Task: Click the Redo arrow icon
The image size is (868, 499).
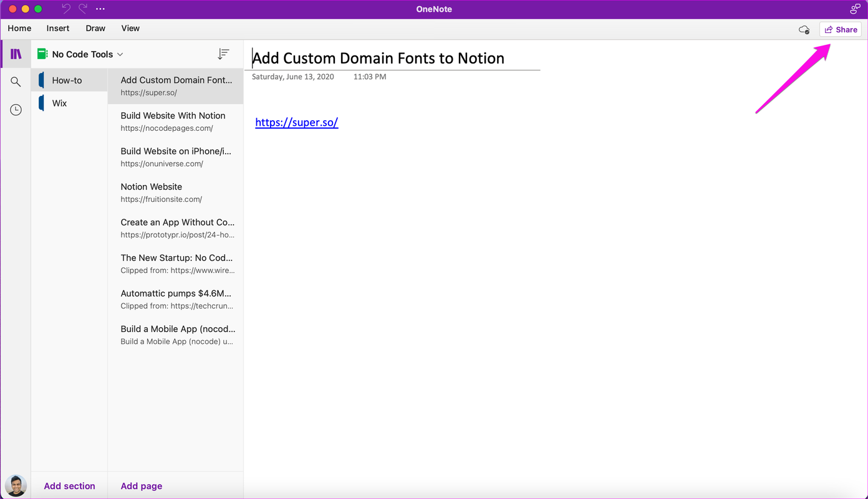Action: pyautogui.click(x=83, y=9)
